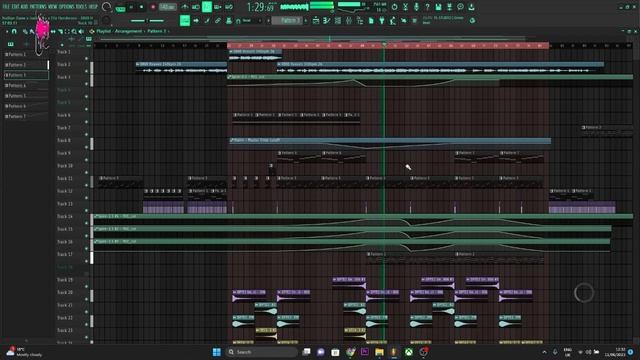This screenshot has height=360, width=640.
Task: Select Pattern 1 in the picker list
Action: tap(26, 54)
